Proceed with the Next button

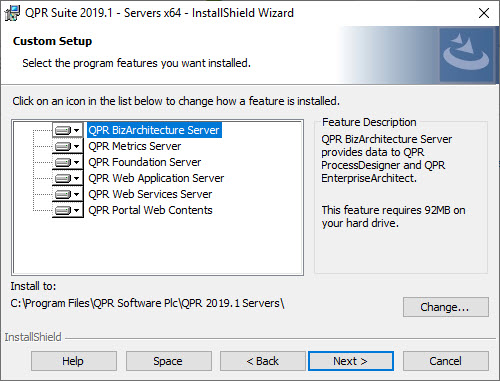(351, 361)
